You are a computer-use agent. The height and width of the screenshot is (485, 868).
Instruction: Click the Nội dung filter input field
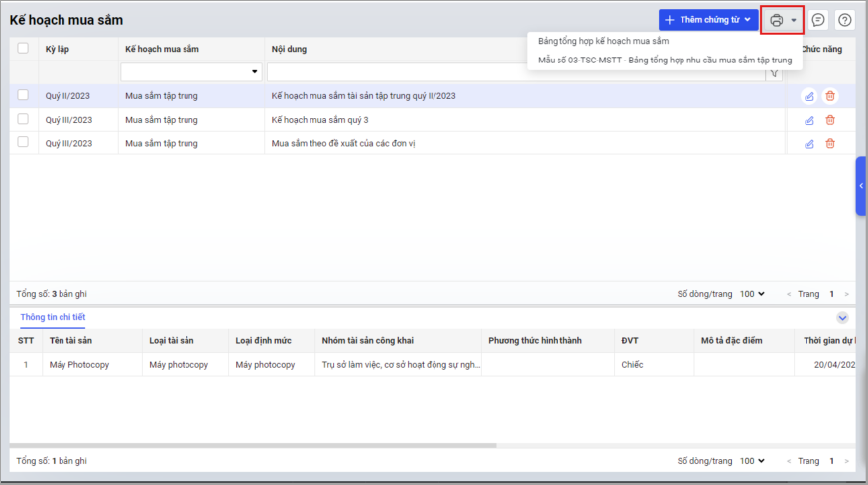[516, 72]
